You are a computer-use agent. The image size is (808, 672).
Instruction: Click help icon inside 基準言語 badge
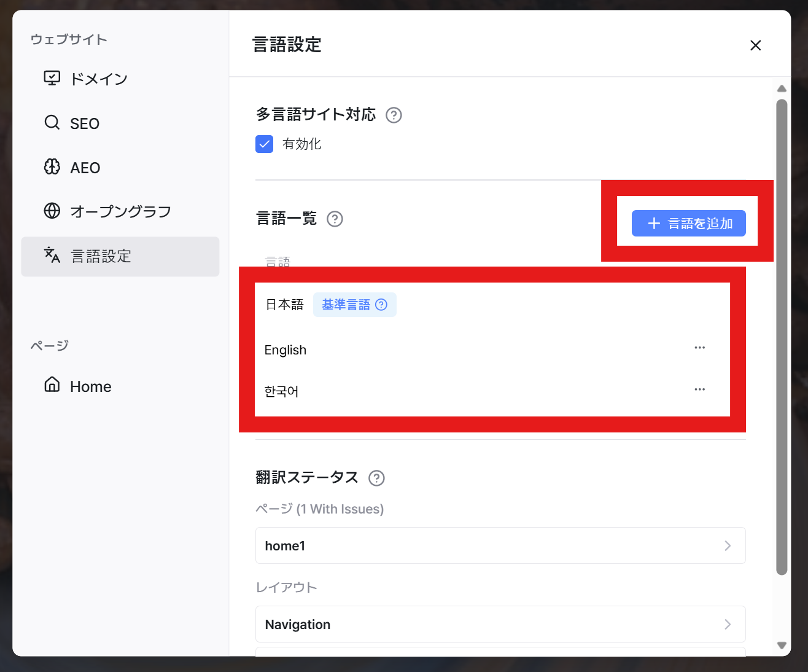(381, 305)
